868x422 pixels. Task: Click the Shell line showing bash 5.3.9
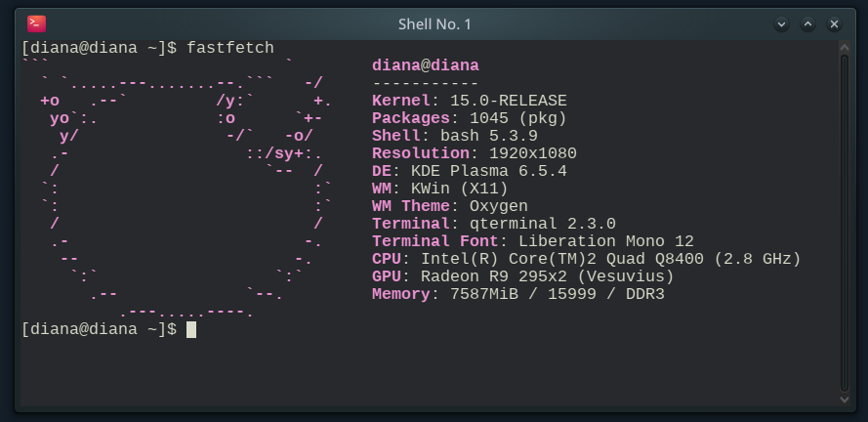click(454, 136)
